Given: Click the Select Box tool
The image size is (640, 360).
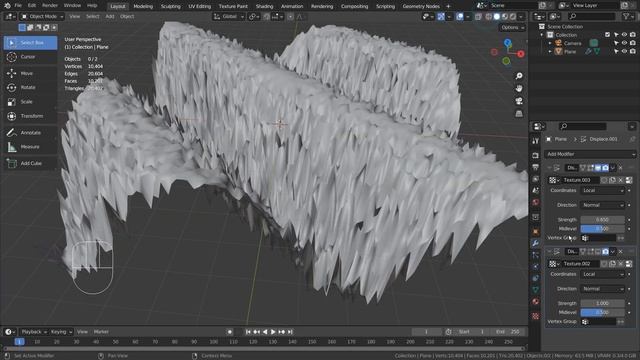Looking at the screenshot, I should pyautogui.click(x=30, y=42).
